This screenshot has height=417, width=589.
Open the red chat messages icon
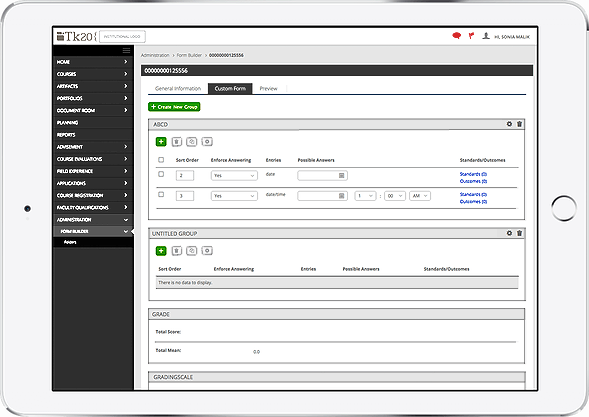coord(456,36)
